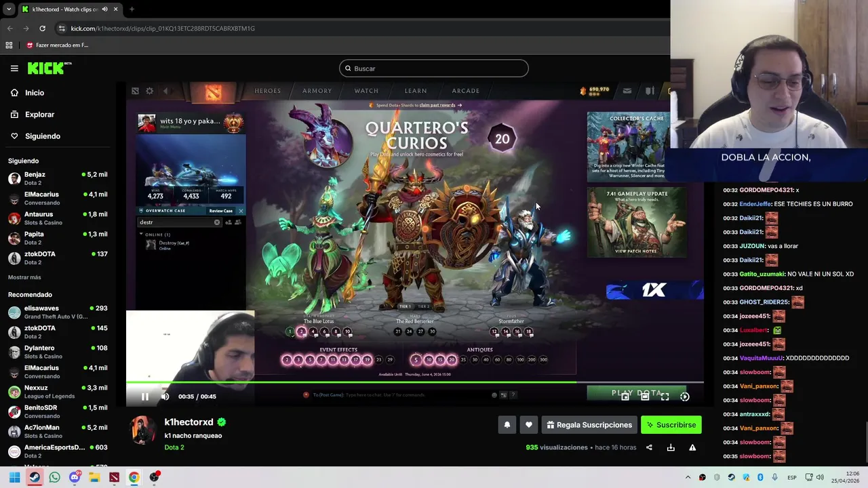The image size is (868, 488).
Task: Open Discord from the taskbar
Action: coord(75,477)
